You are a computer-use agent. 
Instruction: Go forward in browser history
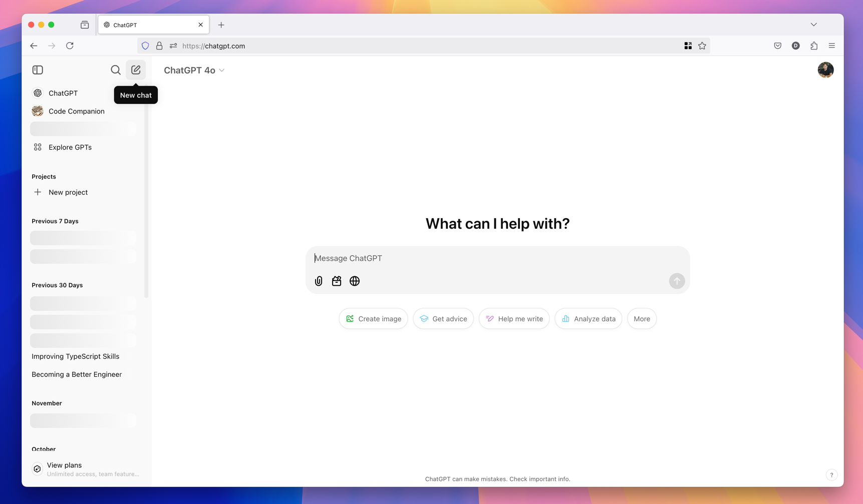(52, 46)
